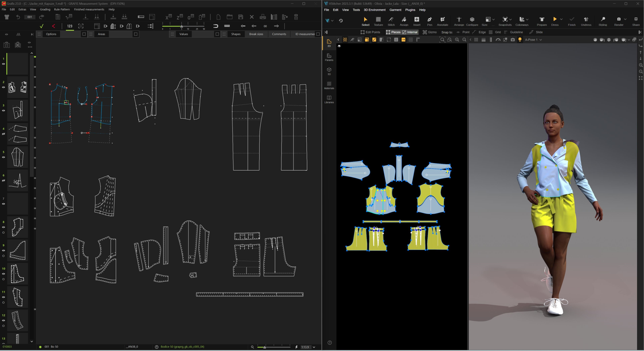The image size is (644, 351).
Task: Toggle visibility eye of pattern row 2
Action: click(4, 87)
